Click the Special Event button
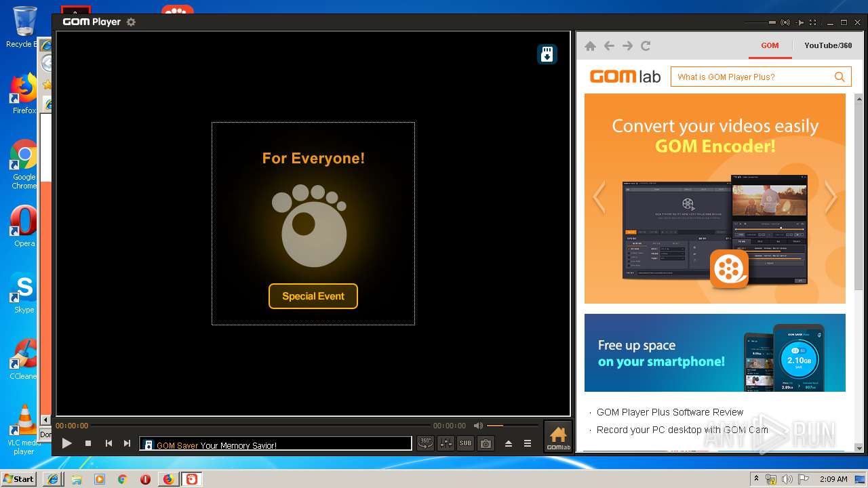This screenshot has width=868, height=488. coord(313,296)
